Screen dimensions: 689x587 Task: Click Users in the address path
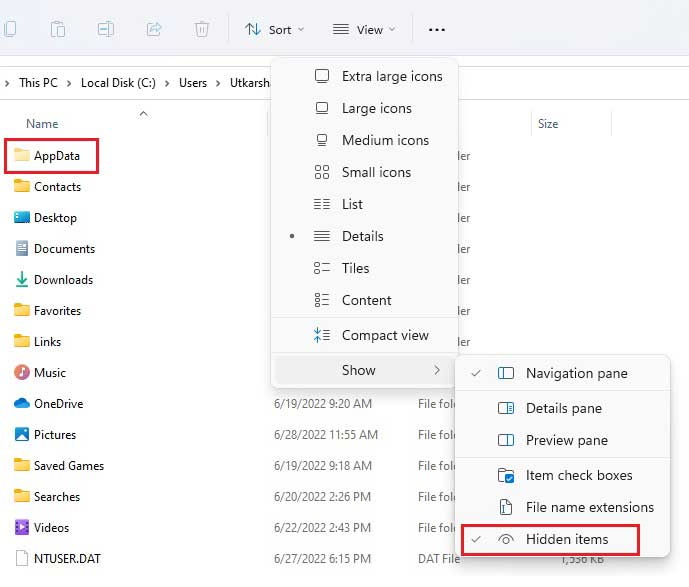192,83
